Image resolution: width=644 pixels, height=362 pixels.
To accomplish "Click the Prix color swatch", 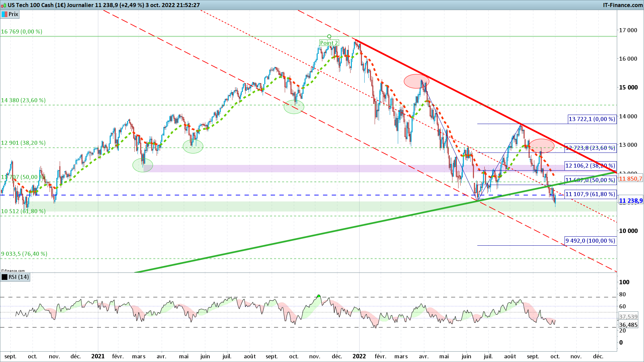I will click(x=4, y=14).
